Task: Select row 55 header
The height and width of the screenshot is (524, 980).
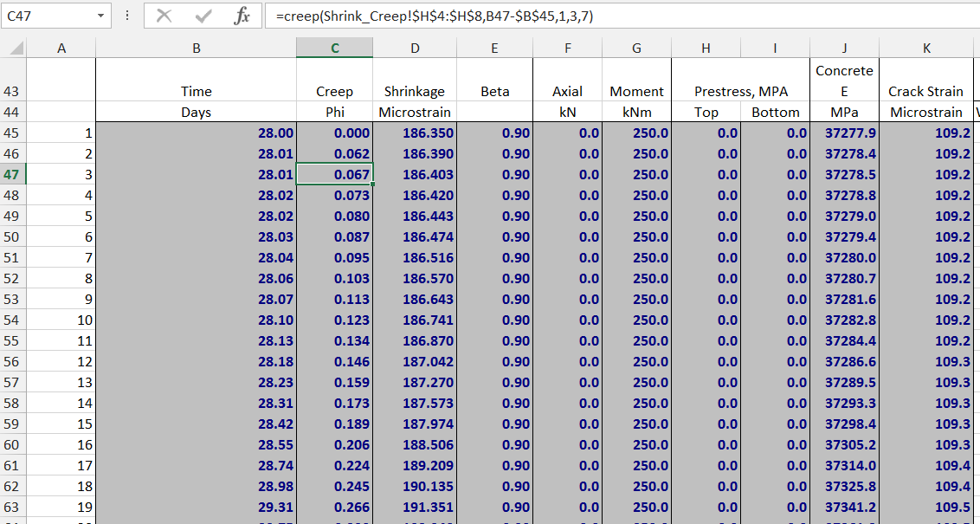Action: point(13,340)
